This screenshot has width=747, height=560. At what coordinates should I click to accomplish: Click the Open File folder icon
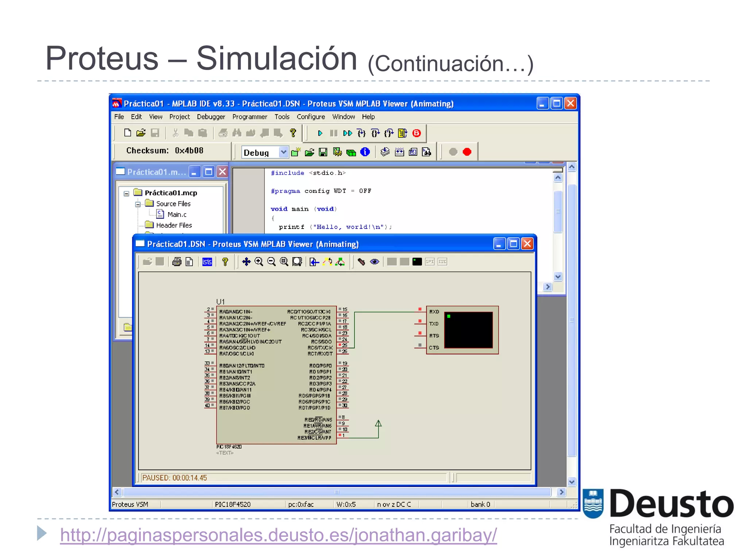pos(141,133)
